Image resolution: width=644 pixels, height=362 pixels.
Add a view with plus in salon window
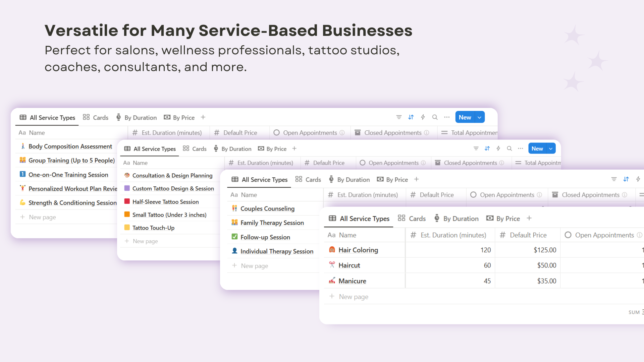point(529,218)
